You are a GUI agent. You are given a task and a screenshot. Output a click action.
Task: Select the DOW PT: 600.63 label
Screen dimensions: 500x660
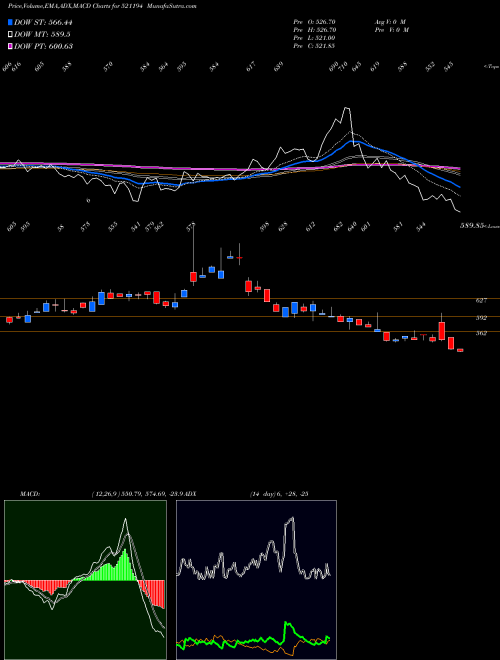[43, 46]
